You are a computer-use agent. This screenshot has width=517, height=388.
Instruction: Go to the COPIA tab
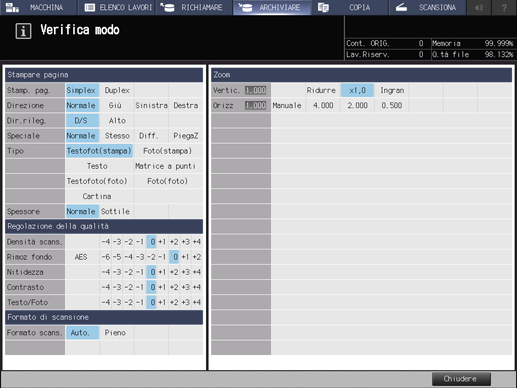point(350,7)
